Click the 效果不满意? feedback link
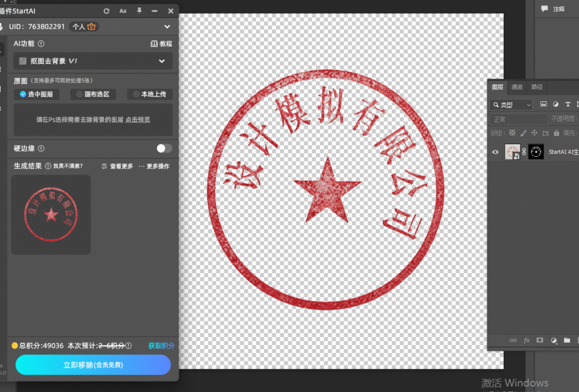The height and width of the screenshot is (392, 579). [x=68, y=166]
